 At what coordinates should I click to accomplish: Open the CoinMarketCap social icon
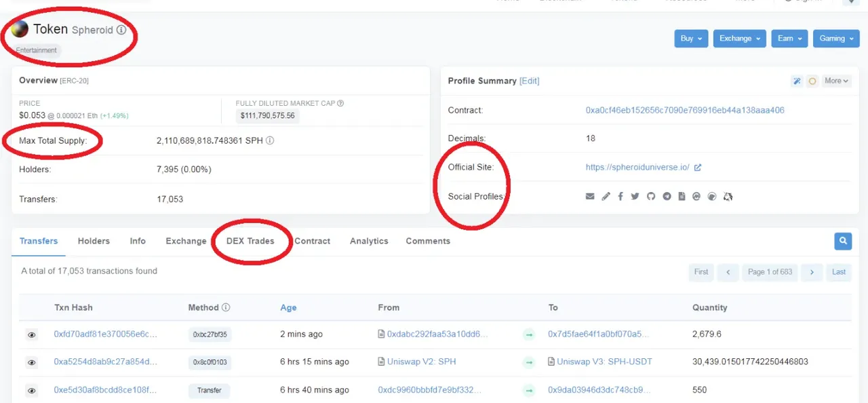pyautogui.click(x=696, y=197)
